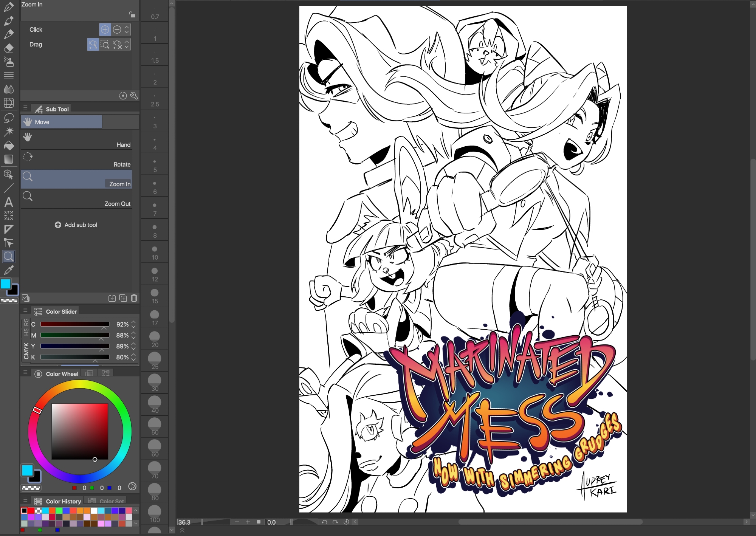Open the Sub Tool panel menu

(25, 108)
